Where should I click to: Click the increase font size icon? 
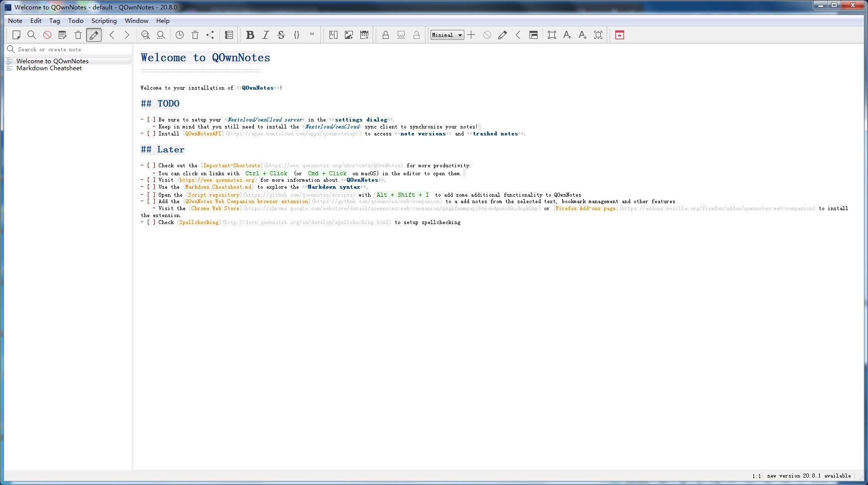click(567, 35)
